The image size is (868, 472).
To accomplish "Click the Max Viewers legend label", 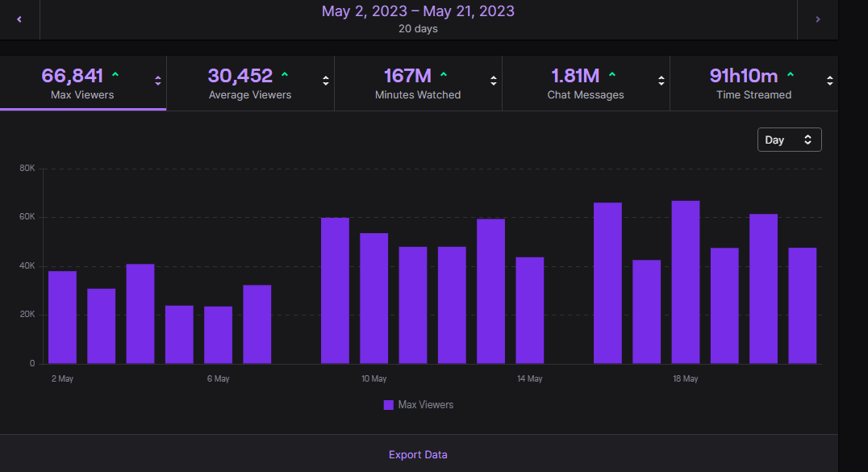I will 426,405.
